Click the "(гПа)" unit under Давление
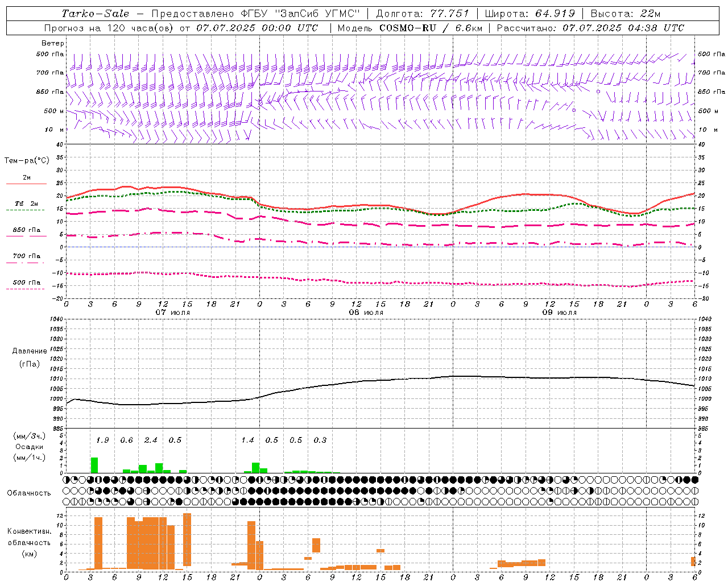This screenshot has width=728, height=582. point(30,364)
